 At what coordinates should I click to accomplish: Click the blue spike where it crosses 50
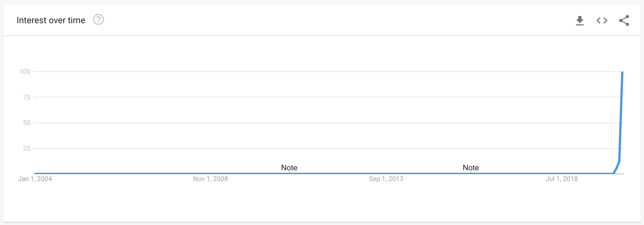click(620, 123)
